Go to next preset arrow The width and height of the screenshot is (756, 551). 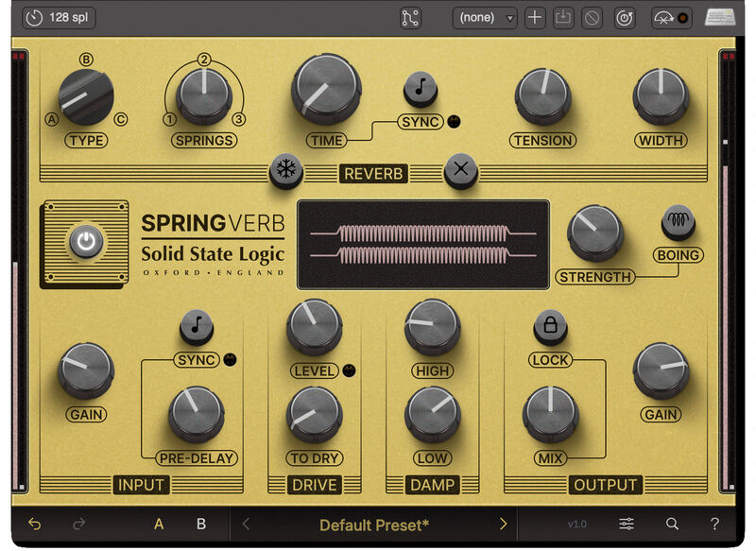tap(504, 524)
